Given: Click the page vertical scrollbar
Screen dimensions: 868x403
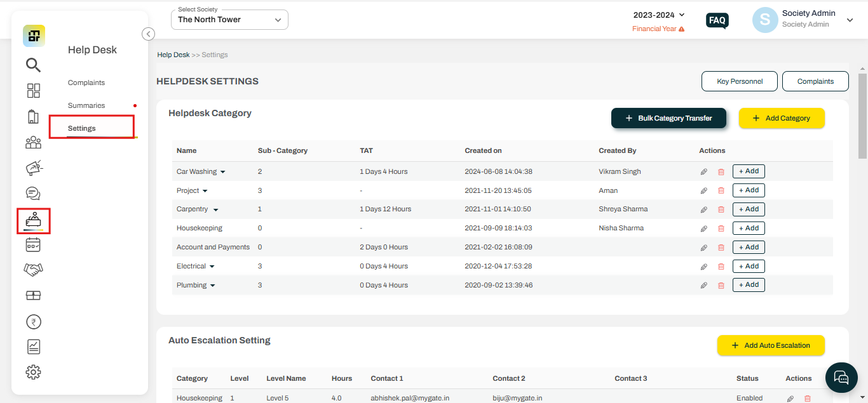Looking at the screenshot, I should 862,114.
